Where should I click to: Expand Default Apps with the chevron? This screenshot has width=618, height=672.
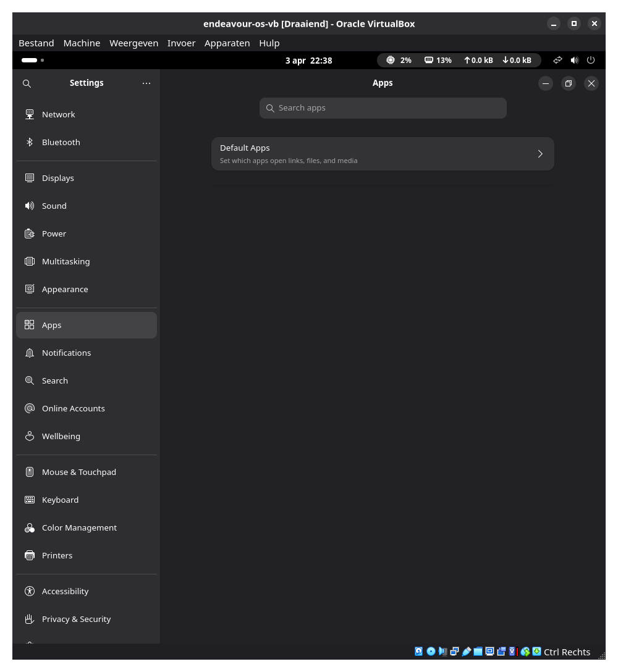tap(540, 154)
